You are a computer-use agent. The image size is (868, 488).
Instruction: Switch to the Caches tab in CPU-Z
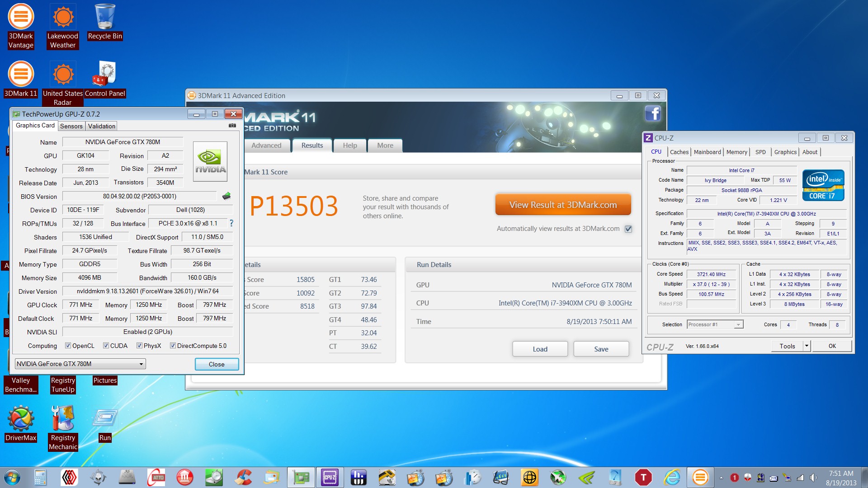pyautogui.click(x=679, y=152)
